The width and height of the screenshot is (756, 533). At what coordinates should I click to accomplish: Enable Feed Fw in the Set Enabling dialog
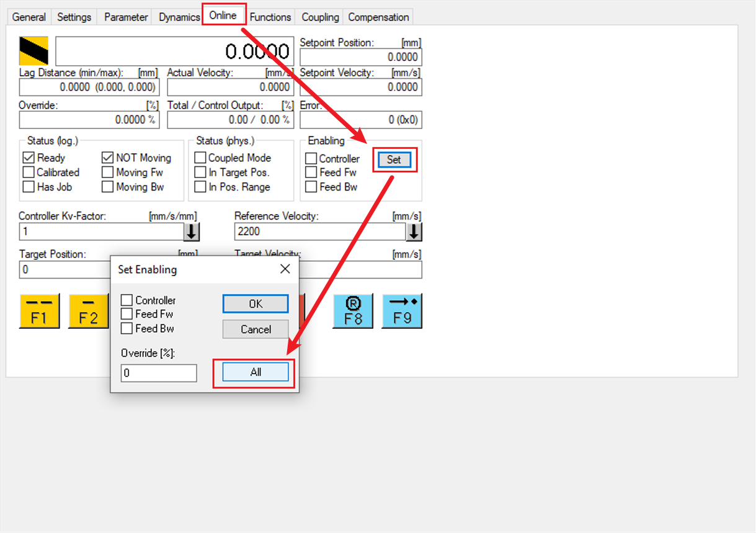(x=127, y=314)
